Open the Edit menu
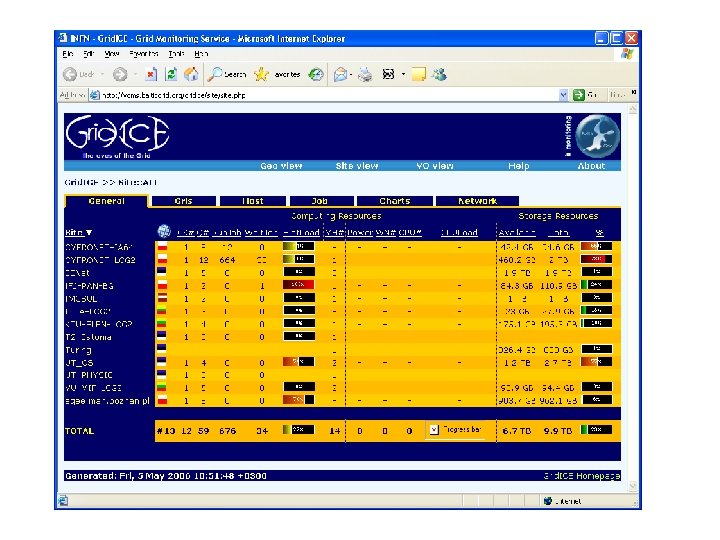 (89, 54)
